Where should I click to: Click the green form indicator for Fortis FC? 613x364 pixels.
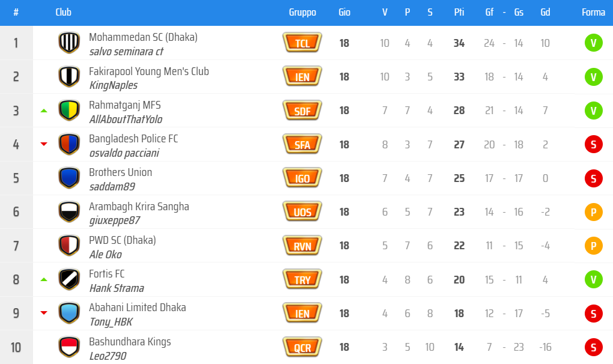click(593, 279)
